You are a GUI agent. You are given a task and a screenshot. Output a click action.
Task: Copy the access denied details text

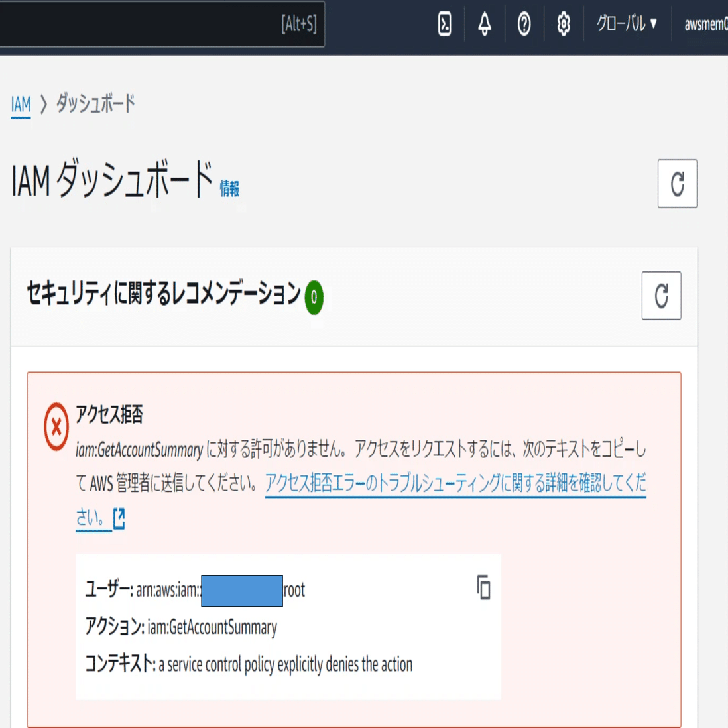[483, 587]
